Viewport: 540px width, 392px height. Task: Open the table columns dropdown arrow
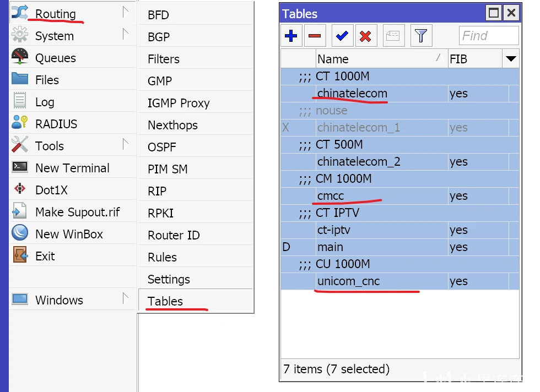[511, 59]
